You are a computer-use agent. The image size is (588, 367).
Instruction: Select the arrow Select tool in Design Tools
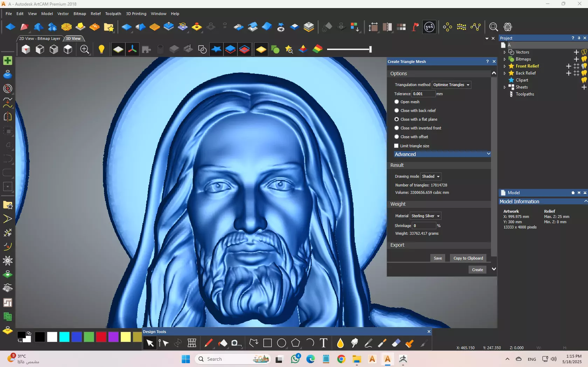tap(150, 343)
